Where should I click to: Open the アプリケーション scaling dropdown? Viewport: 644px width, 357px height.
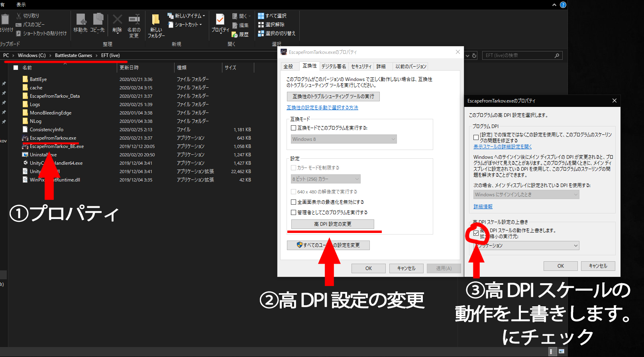(x=526, y=246)
